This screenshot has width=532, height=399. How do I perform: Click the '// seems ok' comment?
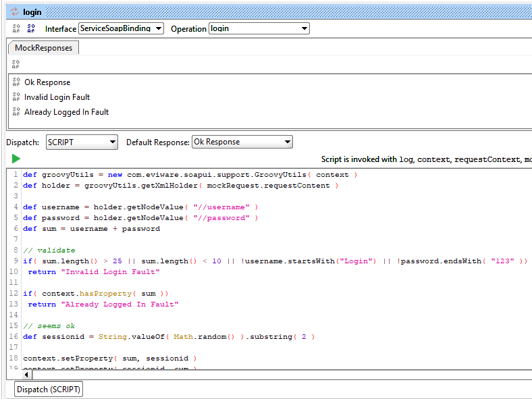[x=49, y=326]
